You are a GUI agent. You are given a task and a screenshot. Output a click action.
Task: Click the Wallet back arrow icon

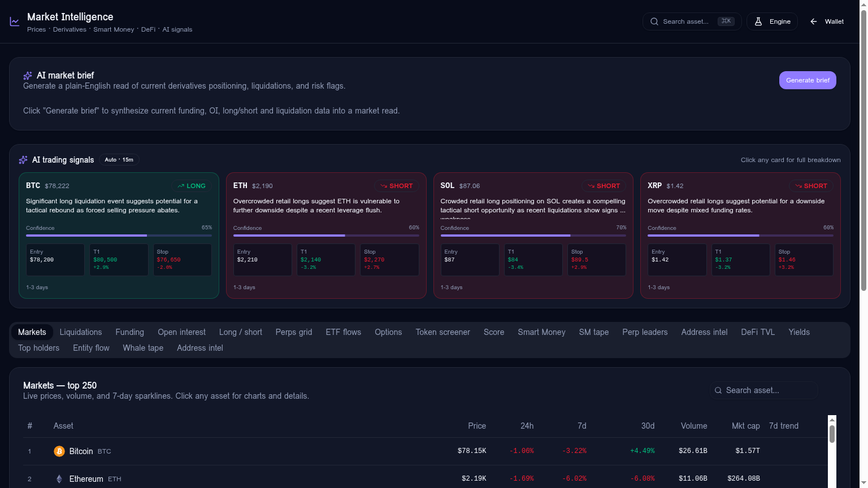pos(814,21)
